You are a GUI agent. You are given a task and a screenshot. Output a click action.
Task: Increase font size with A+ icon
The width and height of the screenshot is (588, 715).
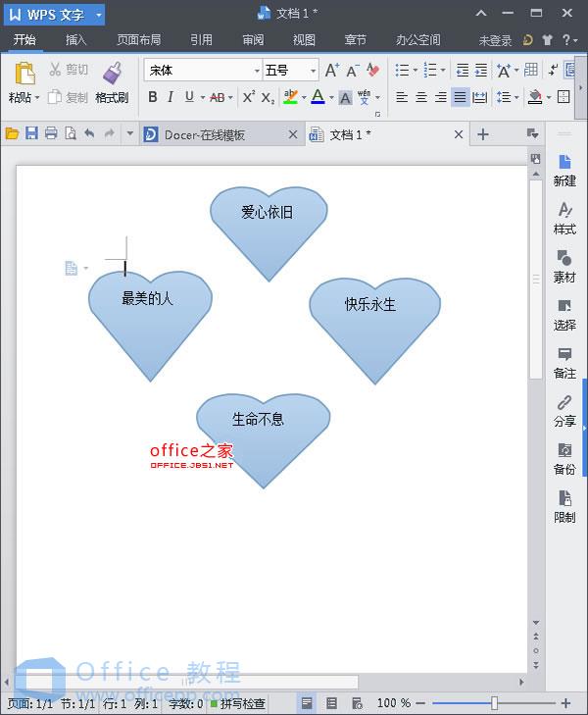pos(332,71)
